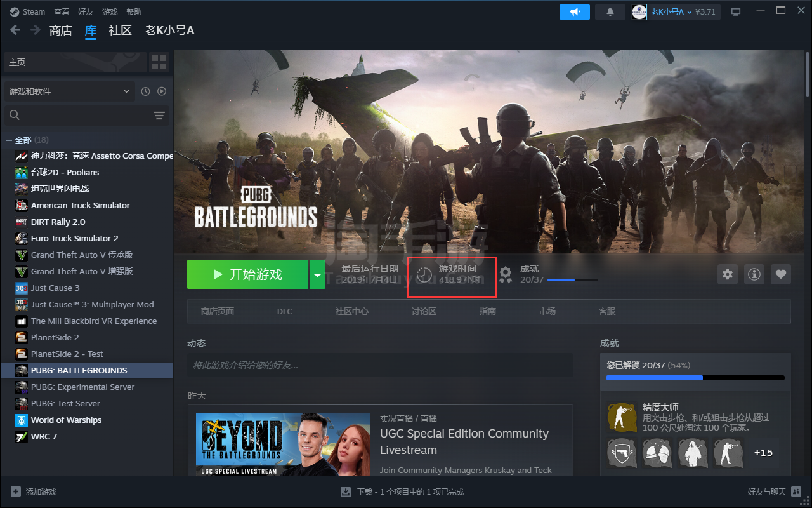Open the Beyond the Battlegrounds livestream thumbnail
Image resolution: width=812 pixels, height=508 pixels.
(x=283, y=444)
